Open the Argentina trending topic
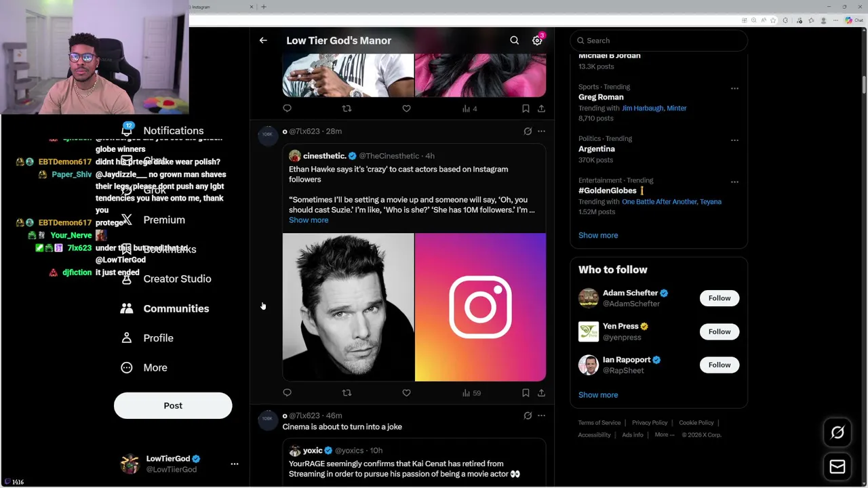The height and width of the screenshot is (488, 868). click(x=597, y=149)
